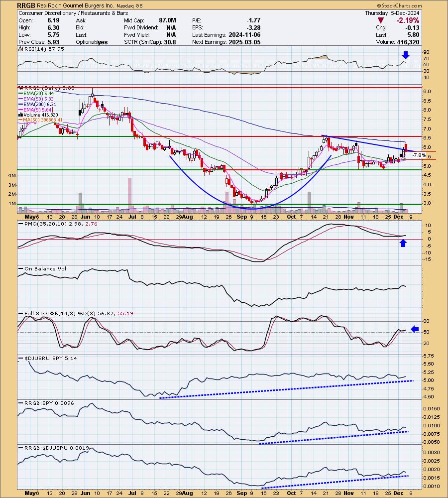Click the RSI(14) 57.95 indicator label

(41, 49)
